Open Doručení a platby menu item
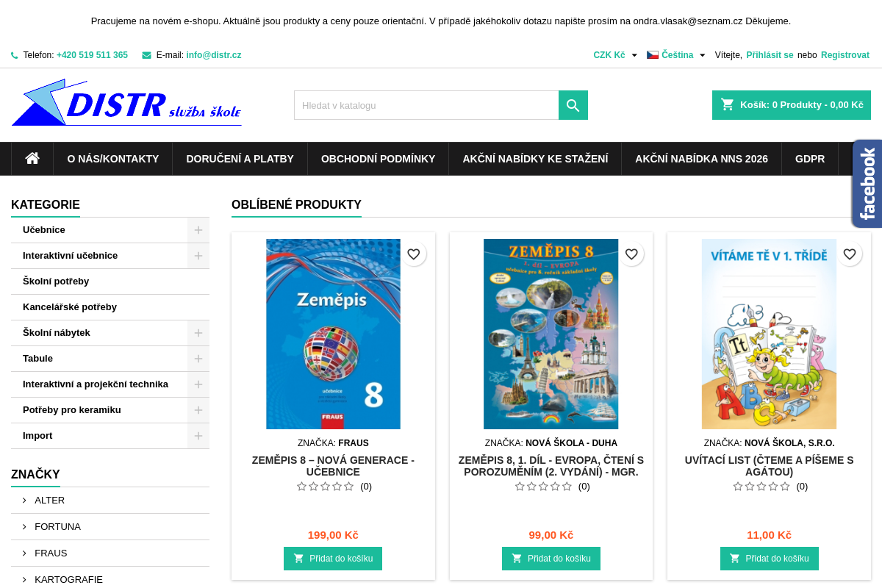The image size is (882, 588). click(x=240, y=159)
